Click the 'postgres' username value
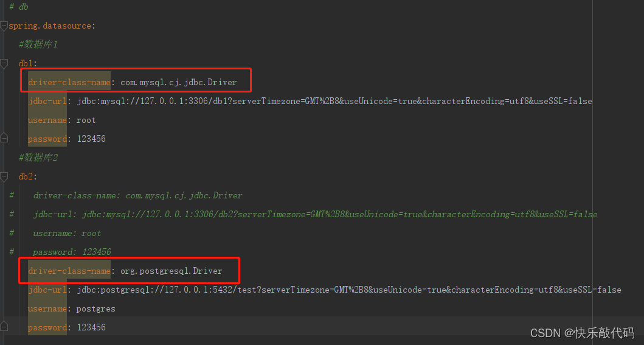This screenshot has height=345, width=644. [95, 309]
